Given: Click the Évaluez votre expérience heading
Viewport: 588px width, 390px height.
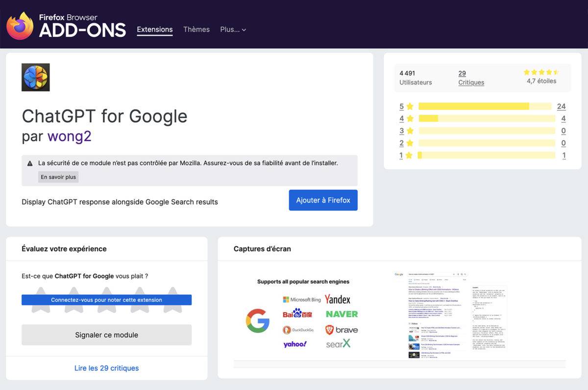Looking at the screenshot, I should click(64, 249).
